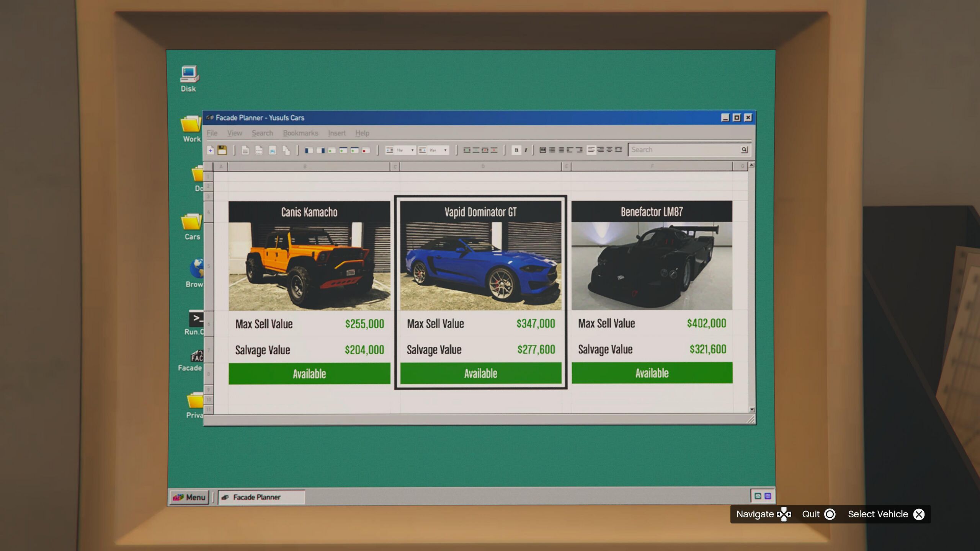
Task: Click the Vapid Dominator GT car thumbnail
Action: click(480, 266)
